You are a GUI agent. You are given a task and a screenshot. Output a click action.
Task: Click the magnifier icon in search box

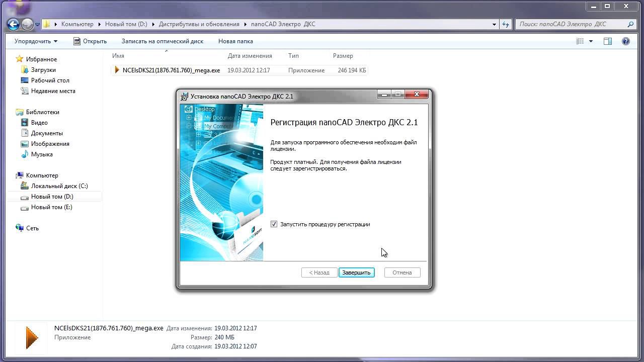(631, 24)
